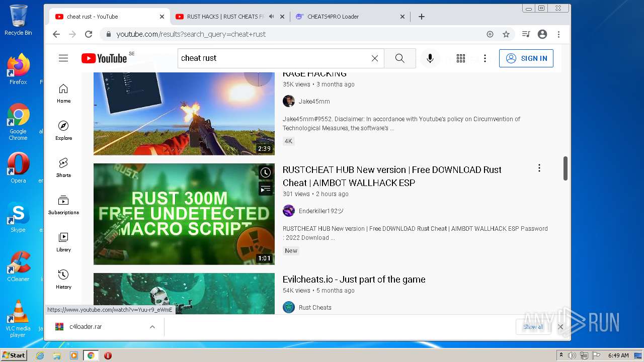Bookmark this page with star
This screenshot has height=362, width=644.
coord(506,34)
